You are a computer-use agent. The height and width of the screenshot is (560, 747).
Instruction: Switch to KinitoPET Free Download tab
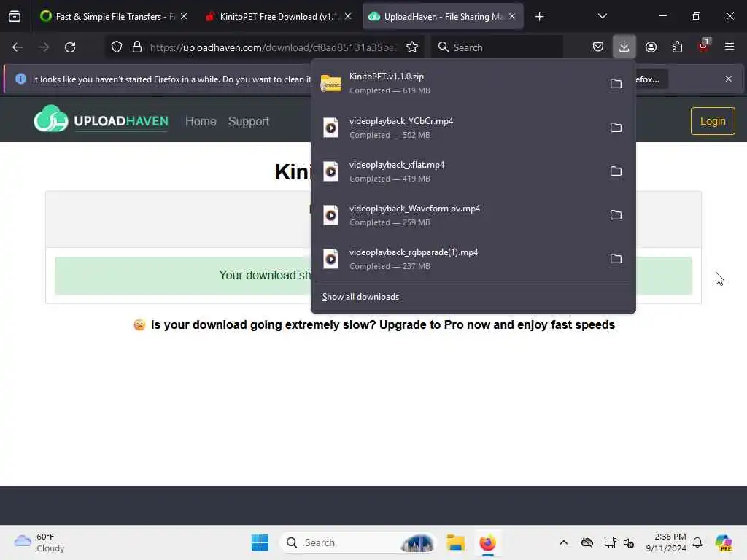[x=279, y=17]
